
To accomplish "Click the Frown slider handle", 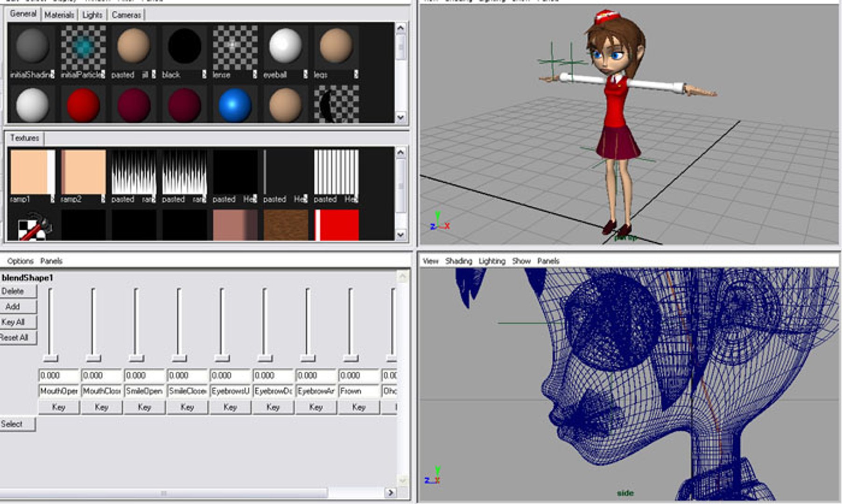I will [351, 358].
